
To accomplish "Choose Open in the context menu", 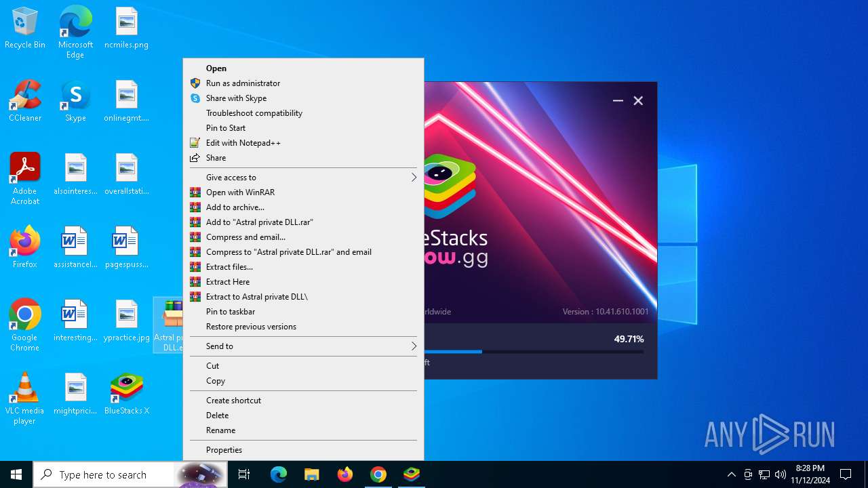I will pyautogui.click(x=303, y=68).
